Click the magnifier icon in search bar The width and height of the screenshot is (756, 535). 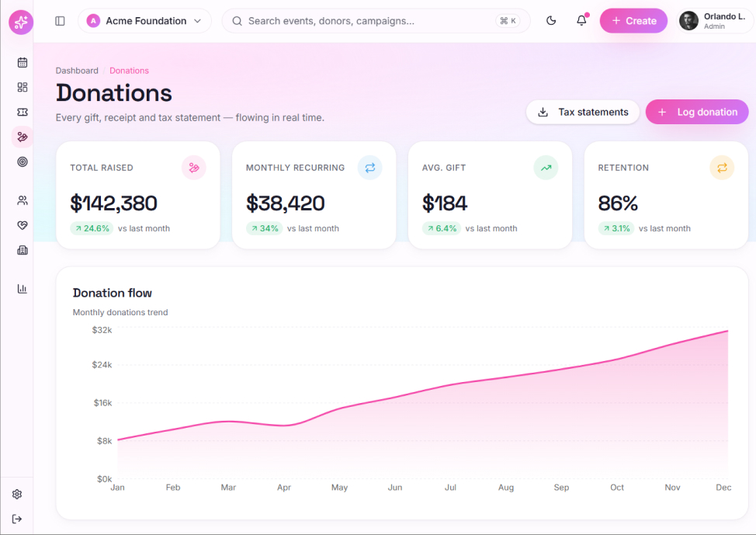tap(237, 21)
